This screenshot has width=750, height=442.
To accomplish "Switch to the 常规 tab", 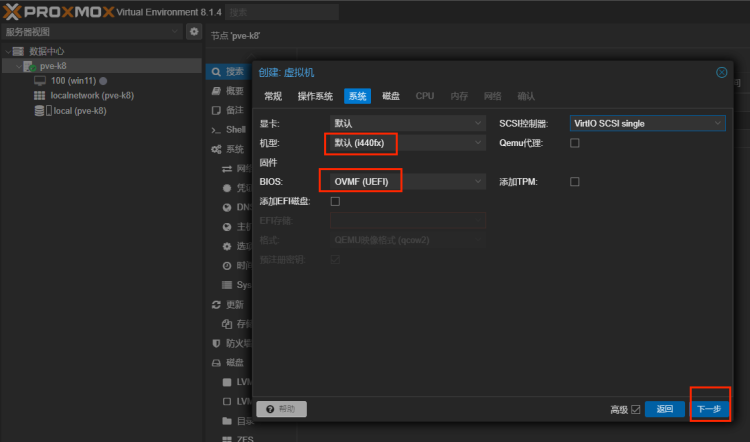I will click(273, 96).
